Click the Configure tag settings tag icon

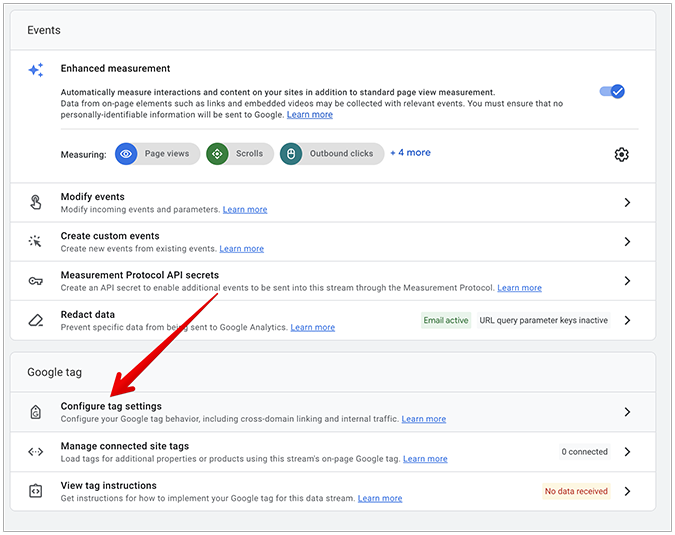36,412
